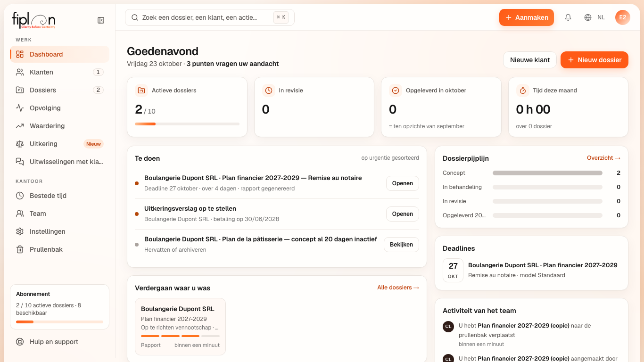Click the search field Zoek een dossier
Image resolution: width=644 pixels, height=362 pixels.
click(210, 17)
